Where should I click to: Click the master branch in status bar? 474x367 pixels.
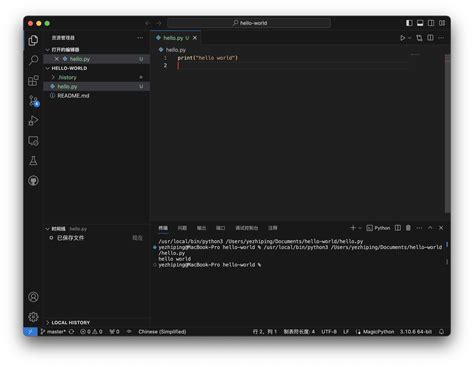pos(53,332)
